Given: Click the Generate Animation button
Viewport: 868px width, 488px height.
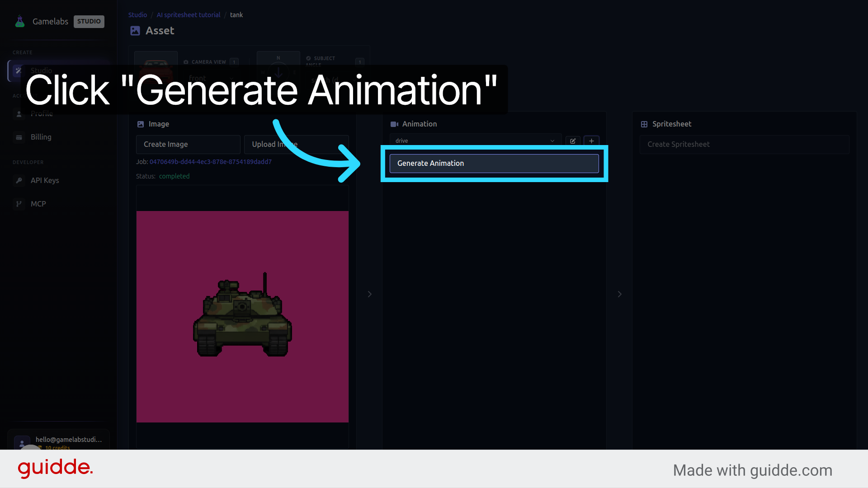Looking at the screenshot, I should point(494,163).
